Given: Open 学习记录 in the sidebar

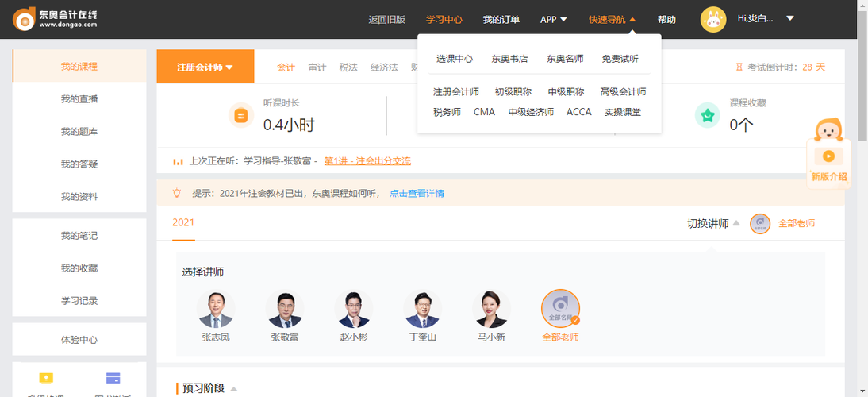Looking at the screenshot, I should coord(79,301).
